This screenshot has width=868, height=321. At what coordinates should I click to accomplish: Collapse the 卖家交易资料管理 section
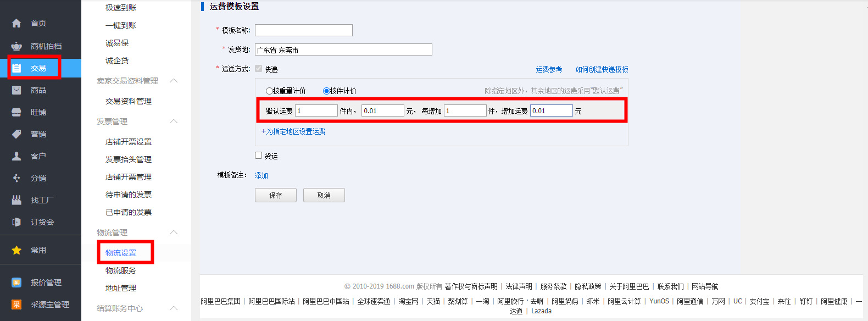[x=174, y=81]
